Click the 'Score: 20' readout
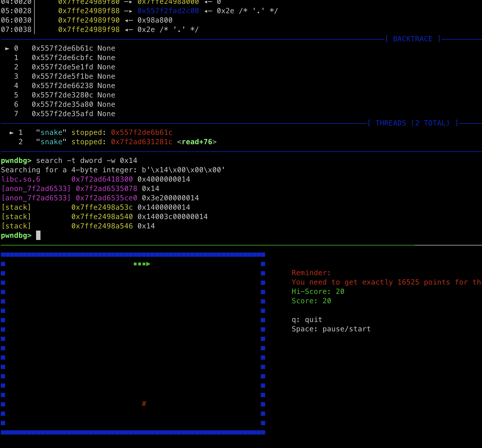 (x=312, y=301)
